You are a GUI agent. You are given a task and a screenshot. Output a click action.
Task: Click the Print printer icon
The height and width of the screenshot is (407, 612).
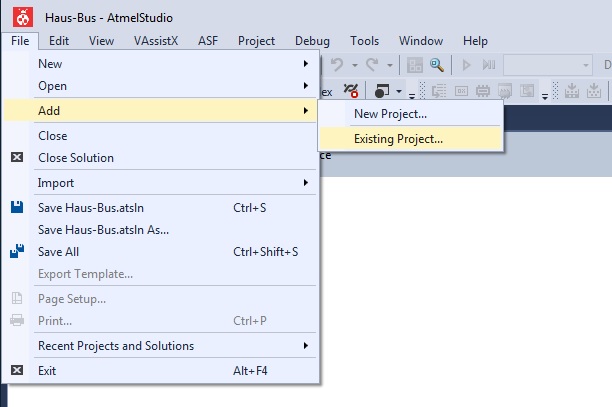point(17,320)
